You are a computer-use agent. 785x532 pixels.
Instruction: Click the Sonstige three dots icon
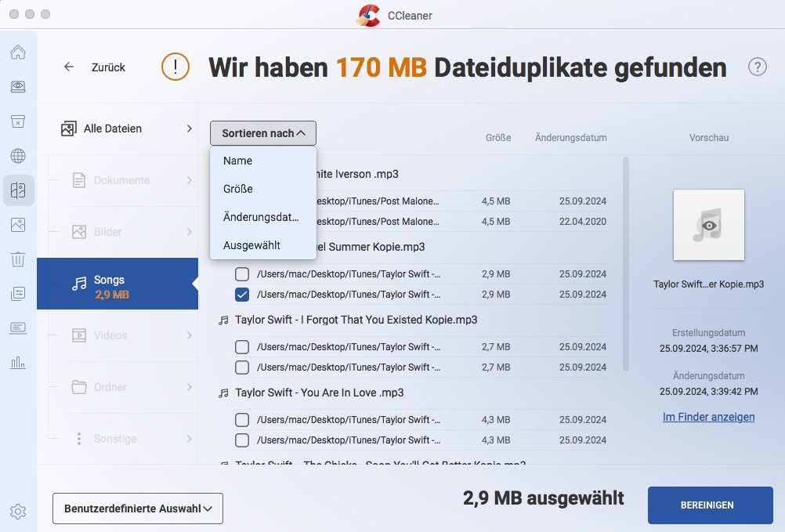click(x=79, y=439)
